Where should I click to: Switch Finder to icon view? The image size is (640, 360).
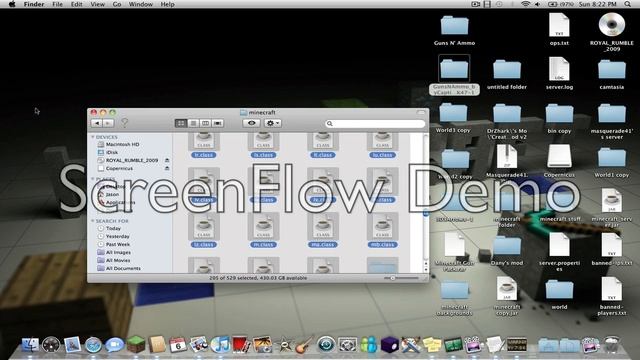click(181, 123)
